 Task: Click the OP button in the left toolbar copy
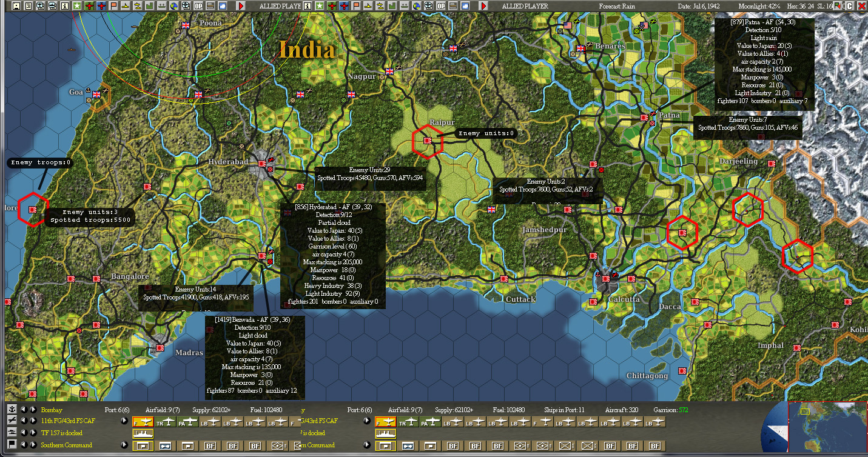click(198, 5)
